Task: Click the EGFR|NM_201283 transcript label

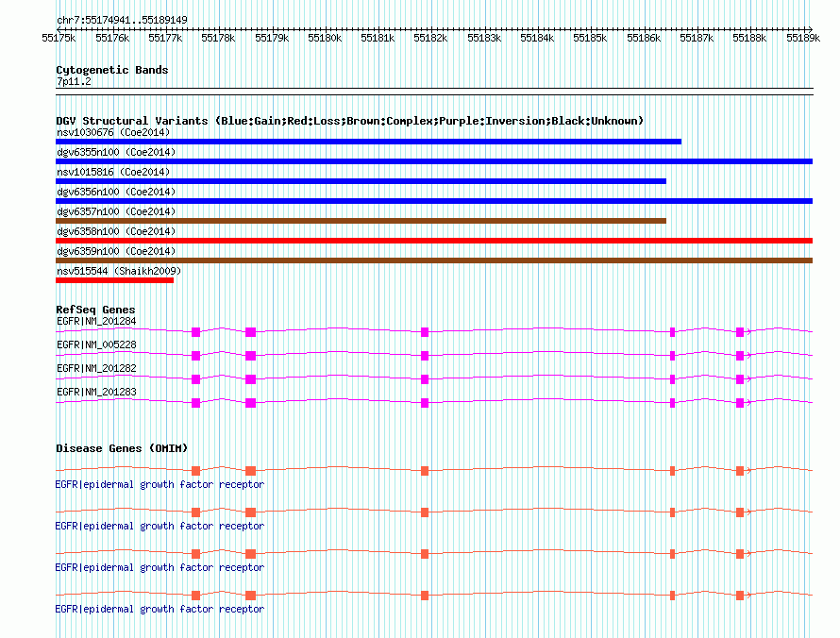Action: 96,392
